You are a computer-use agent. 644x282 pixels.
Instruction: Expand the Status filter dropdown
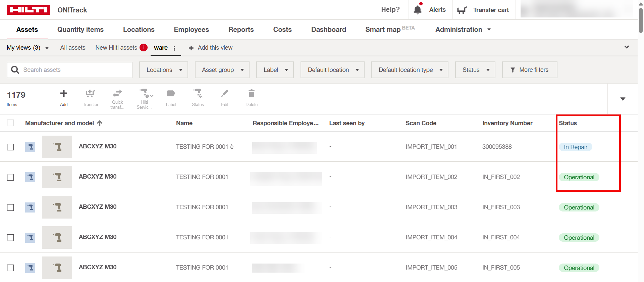[x=475, y=70]
